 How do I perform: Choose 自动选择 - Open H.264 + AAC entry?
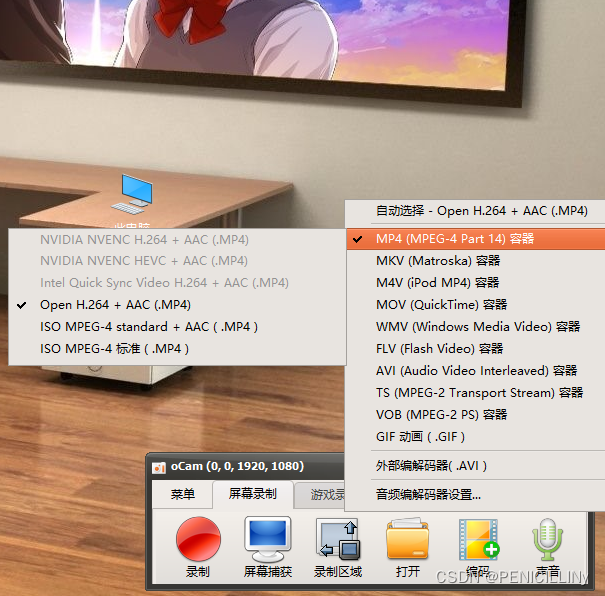(476, 211)
